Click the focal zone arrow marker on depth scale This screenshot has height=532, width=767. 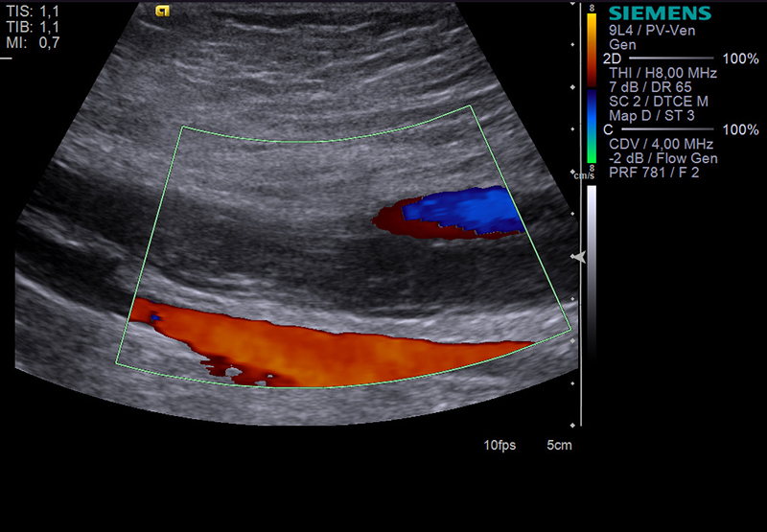click(579, 257)
